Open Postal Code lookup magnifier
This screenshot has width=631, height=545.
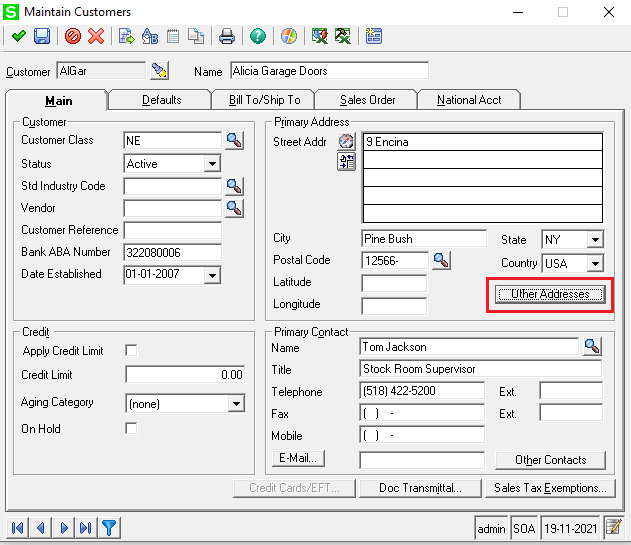(x=441, y=260)
